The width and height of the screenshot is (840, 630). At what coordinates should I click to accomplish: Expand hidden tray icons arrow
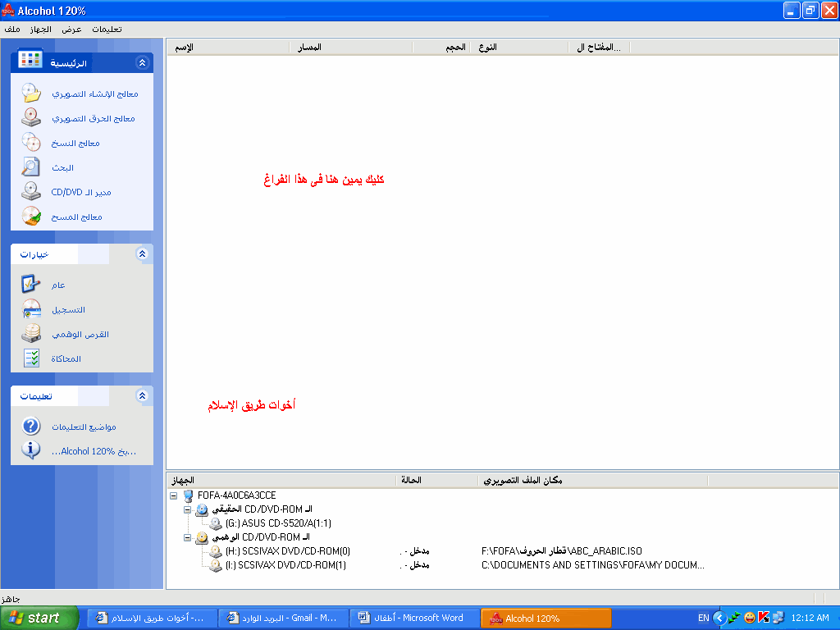720,618
